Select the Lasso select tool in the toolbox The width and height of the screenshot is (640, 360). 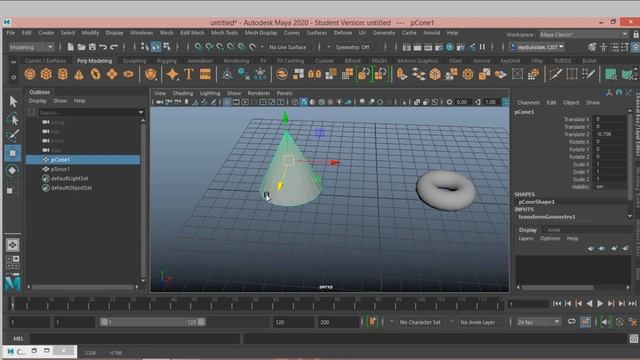pyautogui.click(x=13, y=119)
